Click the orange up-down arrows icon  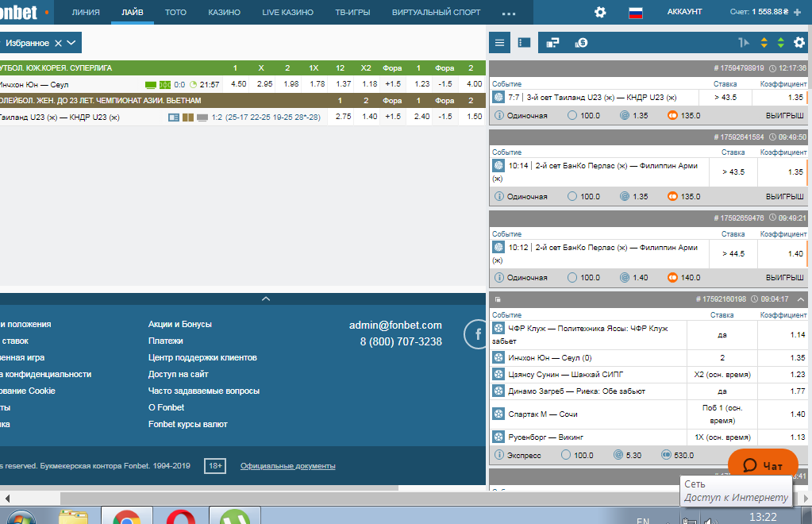click(764, 42)
